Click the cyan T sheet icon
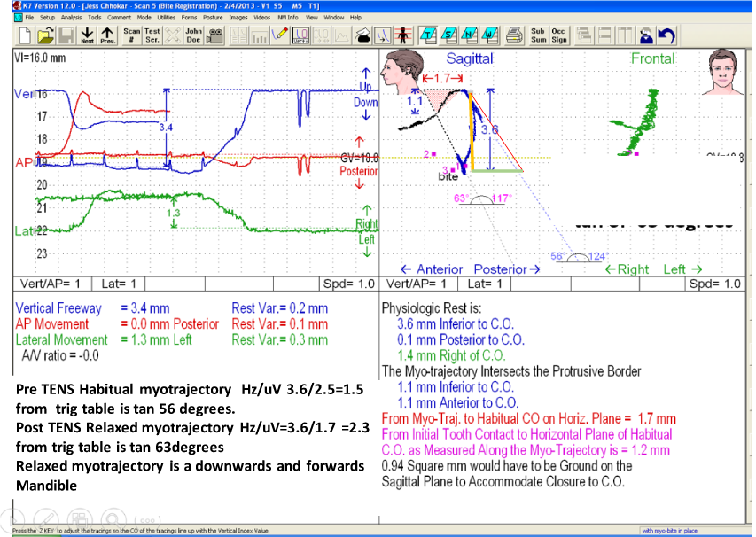The image size is (756, 537). 428,36
